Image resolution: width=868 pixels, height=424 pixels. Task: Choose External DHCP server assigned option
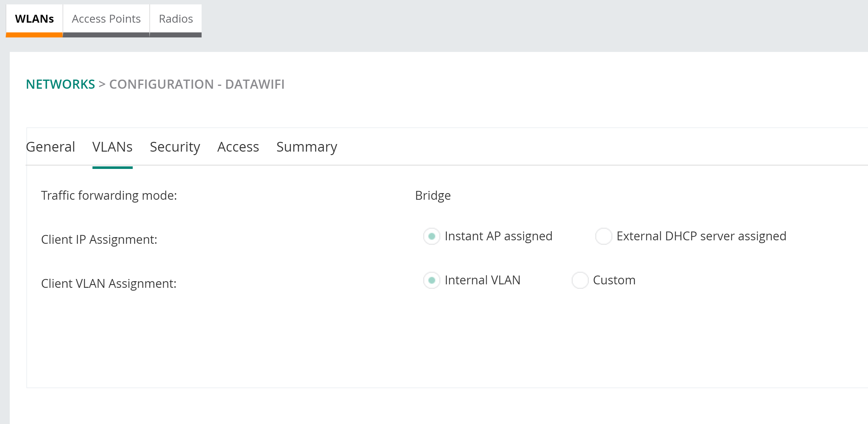(603, 236)
